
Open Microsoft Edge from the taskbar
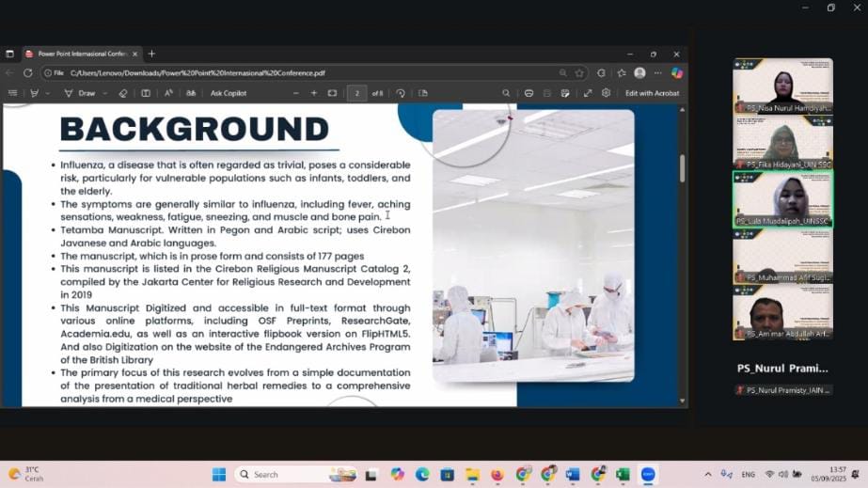[422, 474]
